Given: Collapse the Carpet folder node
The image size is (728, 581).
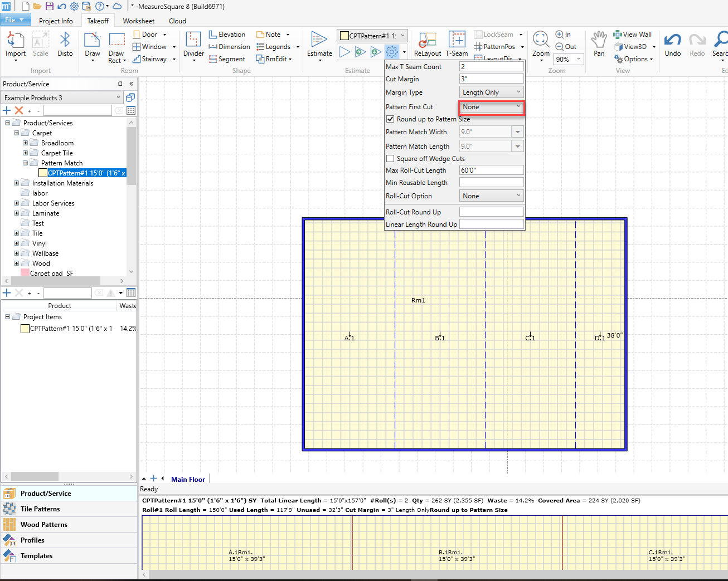Looking at the screenshot, I should point(16,133).
